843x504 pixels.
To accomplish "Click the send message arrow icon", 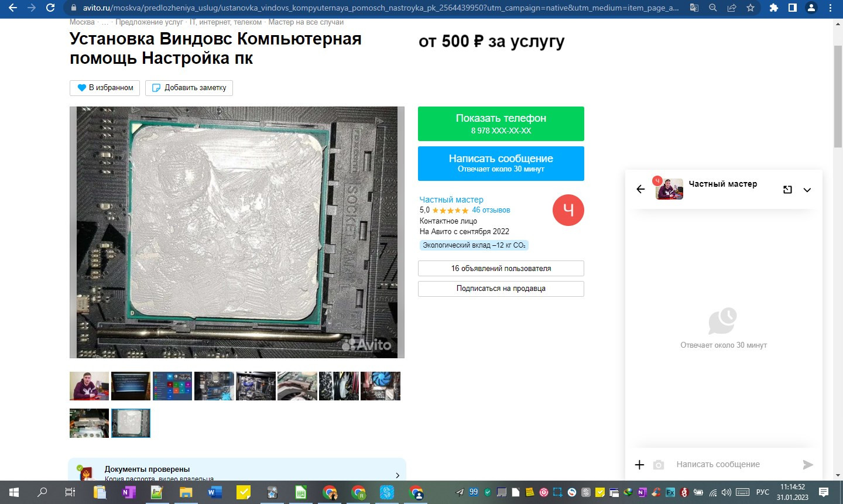I will (x=808, y=465).
